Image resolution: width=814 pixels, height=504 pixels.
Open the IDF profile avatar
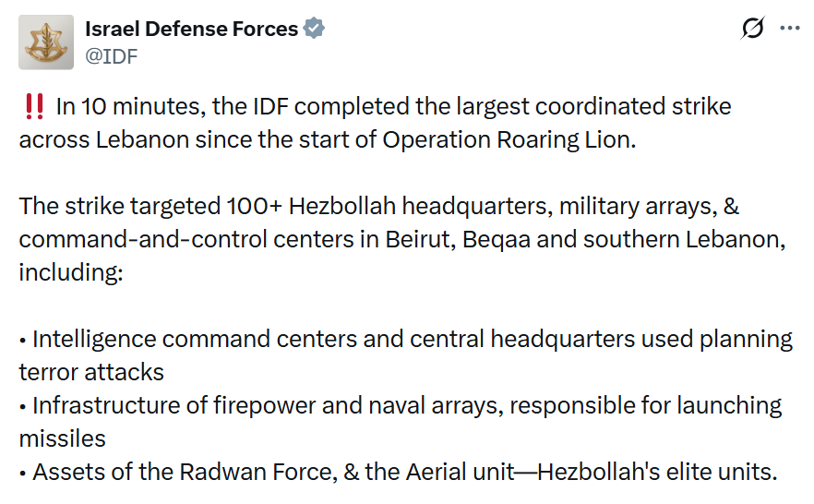46,42
